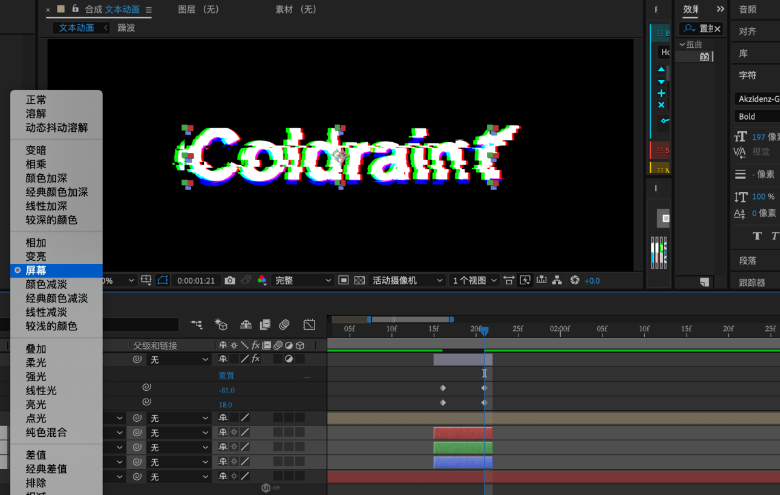The width and height of the screenshot is (780, 495).
Task: Open the parent dropdown of the red clip layer
Action: click(x=178, y=433)
